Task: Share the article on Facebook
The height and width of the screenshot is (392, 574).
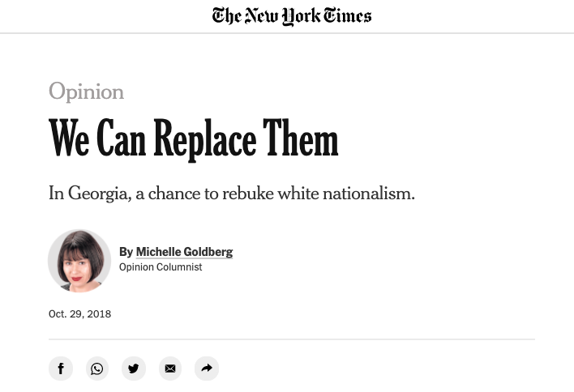Action: pyautogui.click(x=61, y=369)
